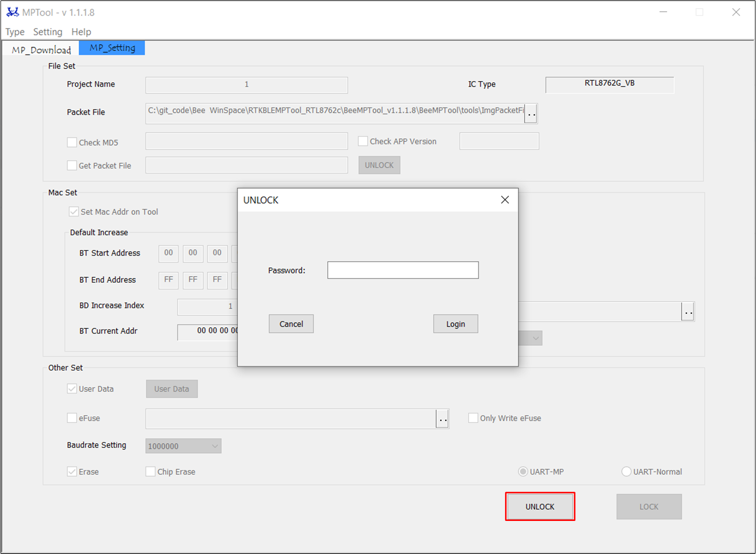
Task: Click the red-highlighted UNLOCK button
Action: [540, 507]
